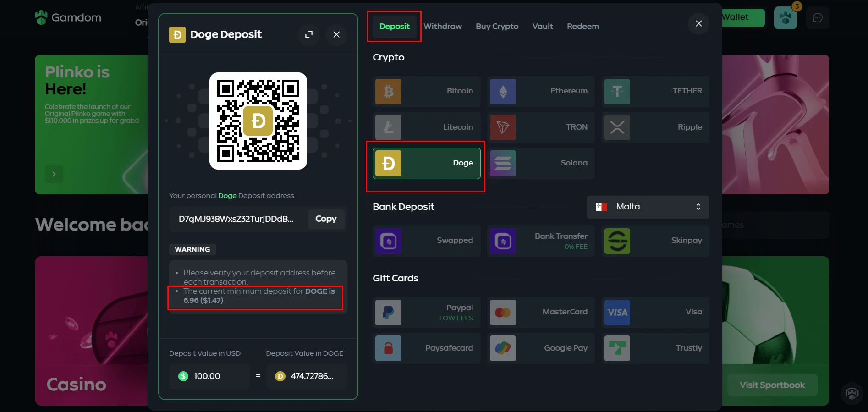Viewport: 868px width, 412px height.
Task: Copy the Doge deposit address
Action: coord(326,219)
